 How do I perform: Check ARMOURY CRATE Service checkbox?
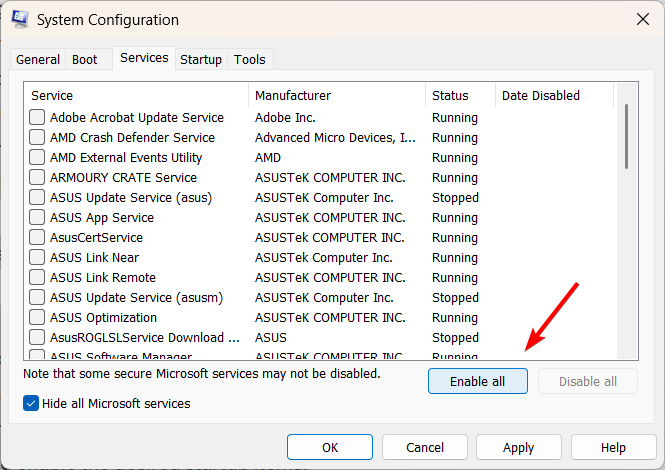37,177
